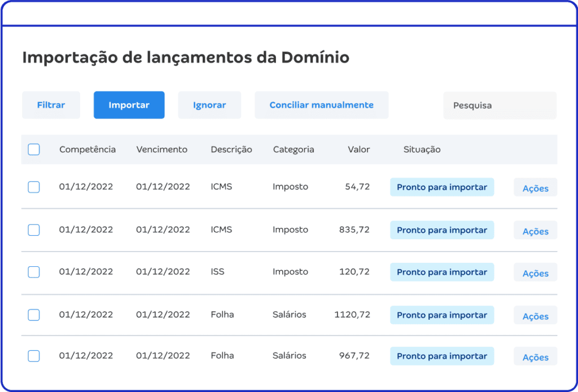Click the heading Importação de lançamentos da Domínio

(x=186, y=58)
